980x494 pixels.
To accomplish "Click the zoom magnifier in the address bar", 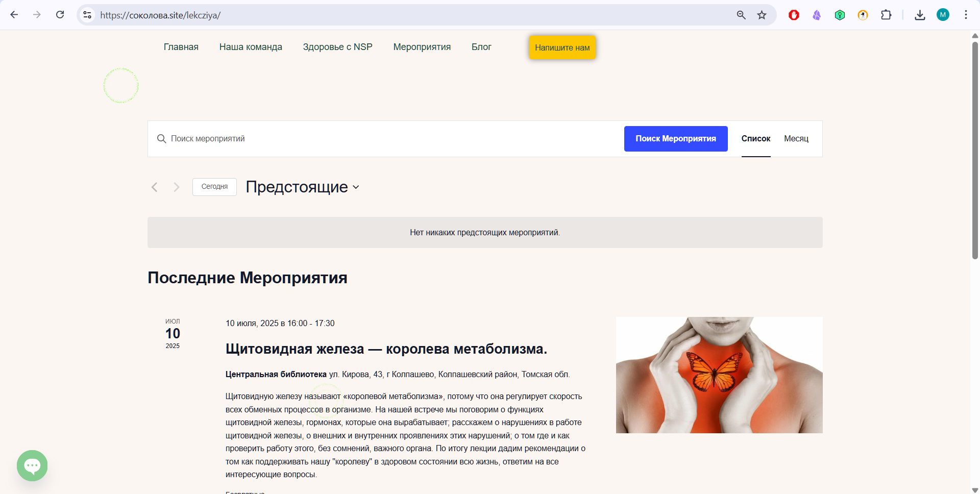I will click(741, 15).
